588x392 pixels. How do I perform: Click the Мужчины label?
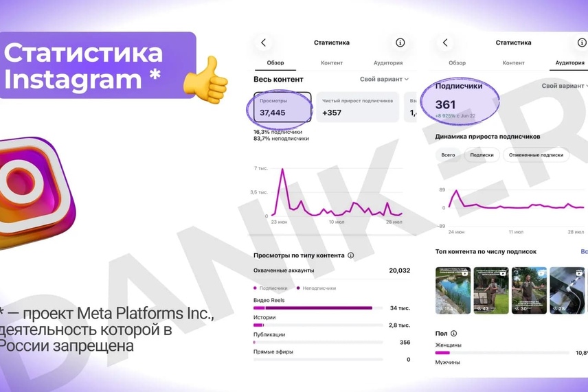pos(447,362)
